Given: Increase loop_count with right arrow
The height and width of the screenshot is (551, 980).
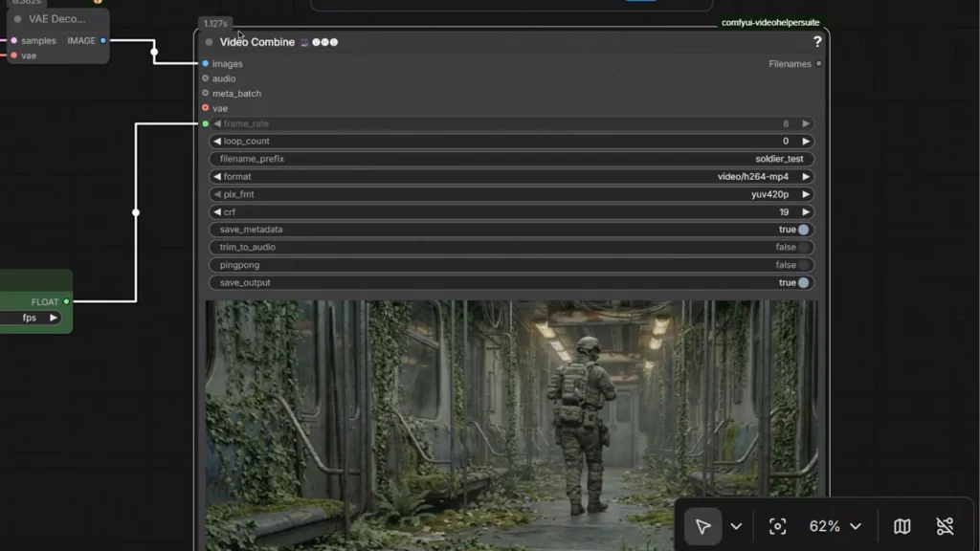Looking at the screenshot, I should point(806,142).
